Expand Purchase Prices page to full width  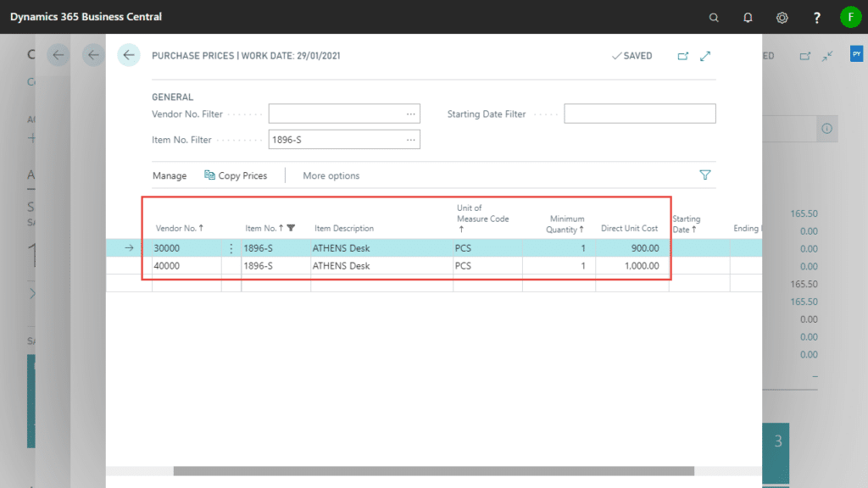coord(705,56)
